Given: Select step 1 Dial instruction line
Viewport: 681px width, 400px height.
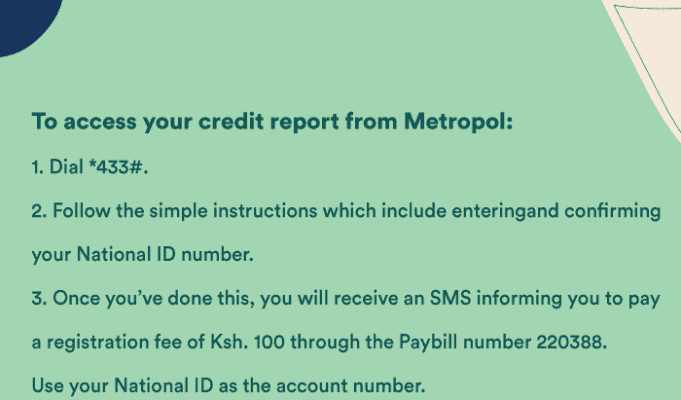Looking at the screenshot, I should point(89,166).
